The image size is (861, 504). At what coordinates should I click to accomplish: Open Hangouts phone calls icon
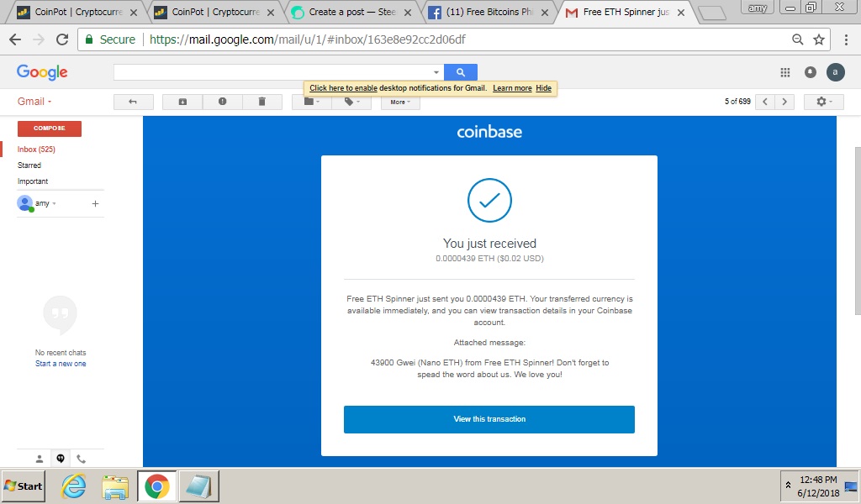[x=82, y=459]
